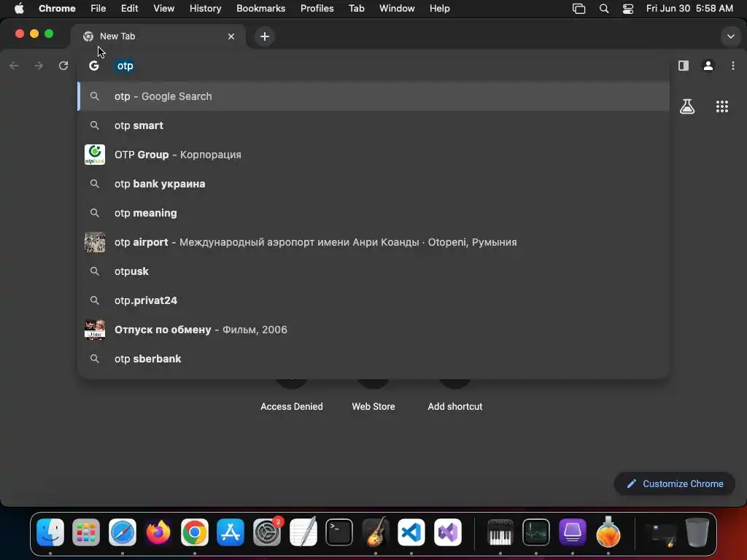Viewport: 747px width, 560px height.
Task: Click the date and time in menu bar
Action: pyautogui.click(x=689, y=9)
